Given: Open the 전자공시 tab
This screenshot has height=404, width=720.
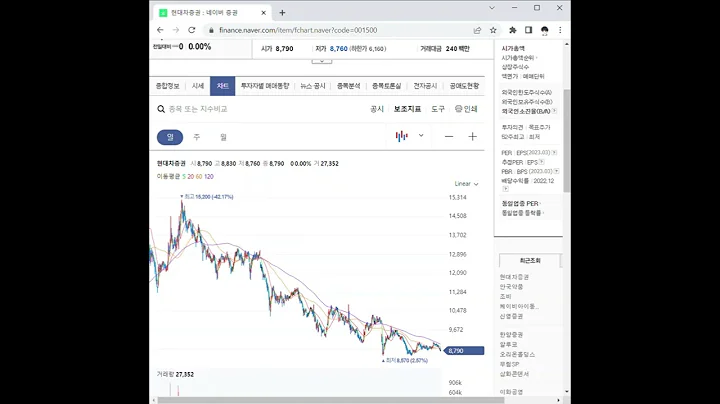Looking at the screenshot, I should coord(425,86).
